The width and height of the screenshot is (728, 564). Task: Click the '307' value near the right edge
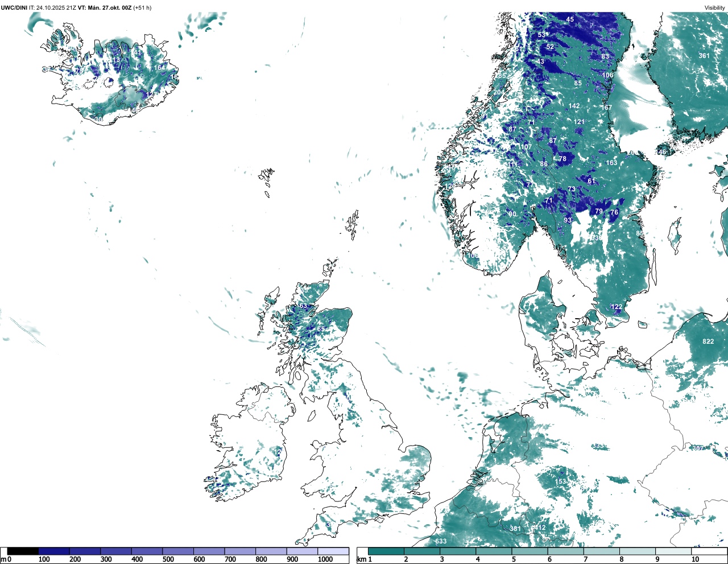coord(698,448)
